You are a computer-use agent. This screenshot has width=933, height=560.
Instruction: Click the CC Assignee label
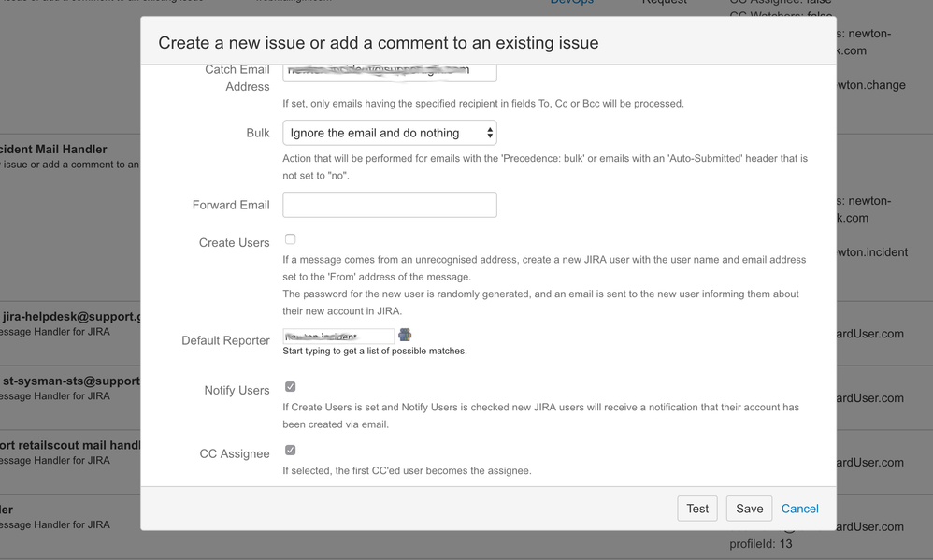pyautogui.click(x=235, y=454)
